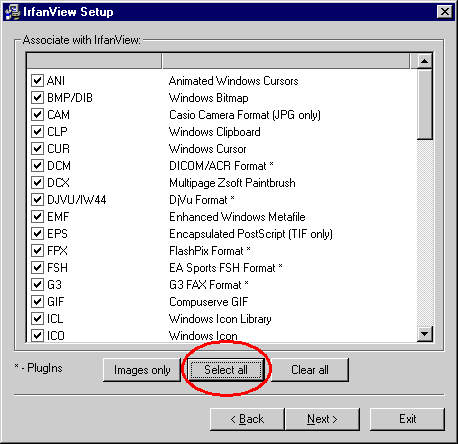The width and height of the screenshot is (458, 444).
Task: Toggle the EPS checkbox
Action: point(37,234)
